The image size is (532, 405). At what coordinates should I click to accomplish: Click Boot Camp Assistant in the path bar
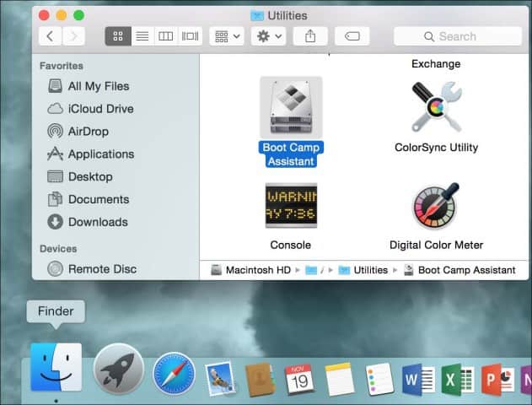point(459,270)
